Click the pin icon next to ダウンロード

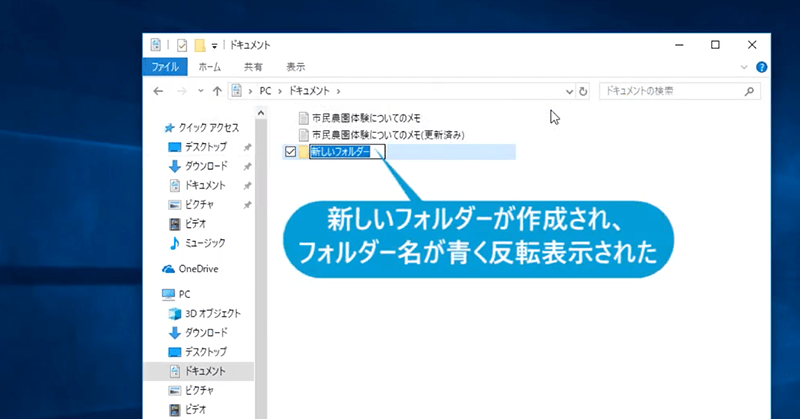click(x=247, y=167)
